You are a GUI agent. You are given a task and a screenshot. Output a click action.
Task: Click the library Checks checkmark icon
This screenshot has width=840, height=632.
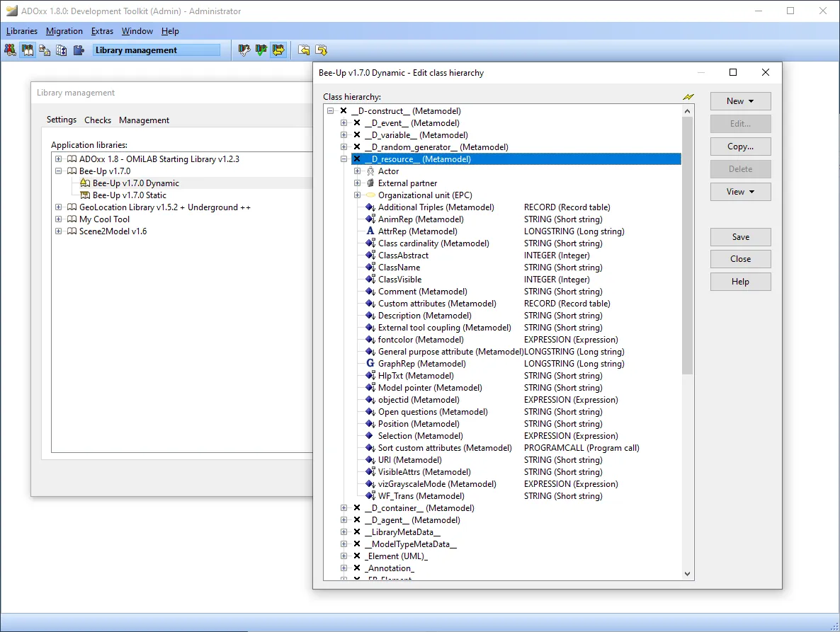261,50
